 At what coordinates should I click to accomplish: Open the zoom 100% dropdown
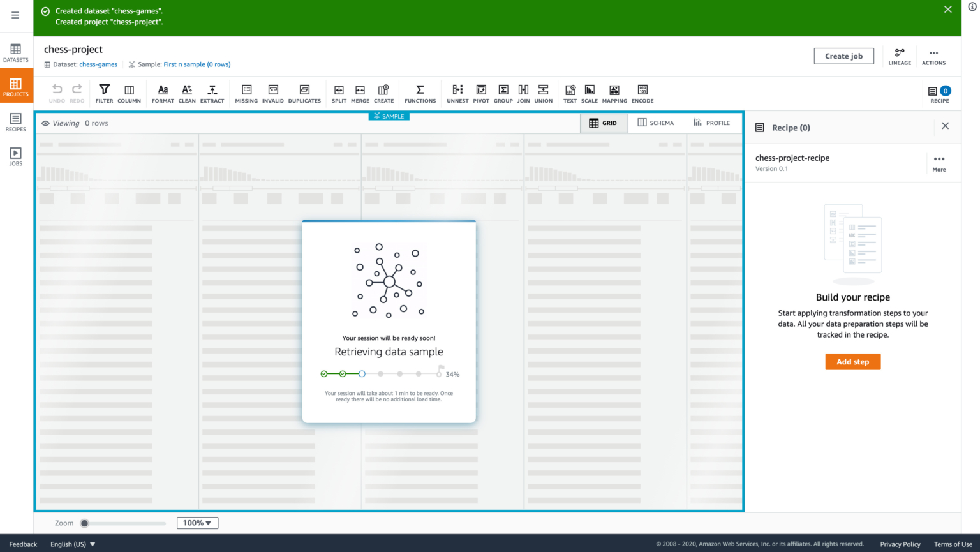click(197, 523)
